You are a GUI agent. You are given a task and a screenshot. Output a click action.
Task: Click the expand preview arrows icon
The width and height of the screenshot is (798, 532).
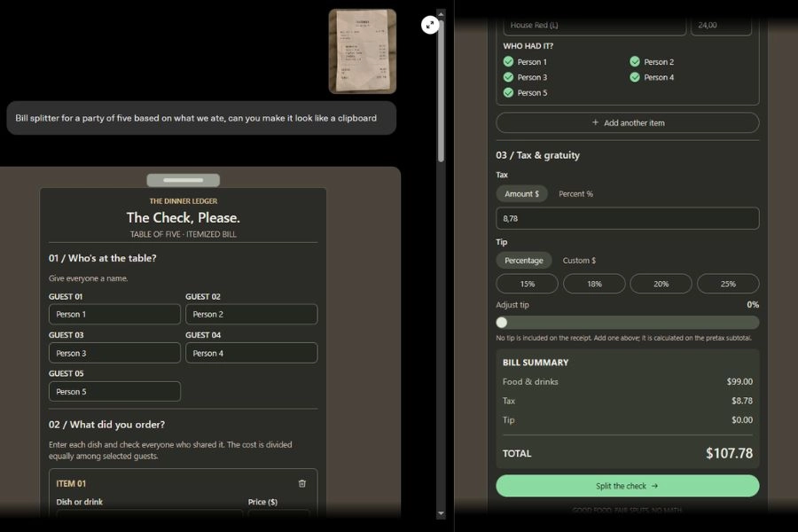click(430, 25)
